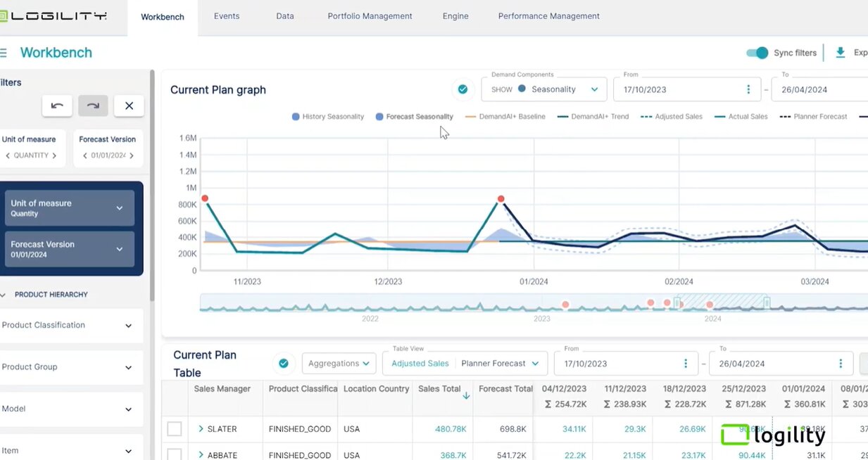Image resolution: width=868 pixels, height=460 pixels.
Task: Click the checkmark icon beside Current Plan graph
Action: point(463,89)
